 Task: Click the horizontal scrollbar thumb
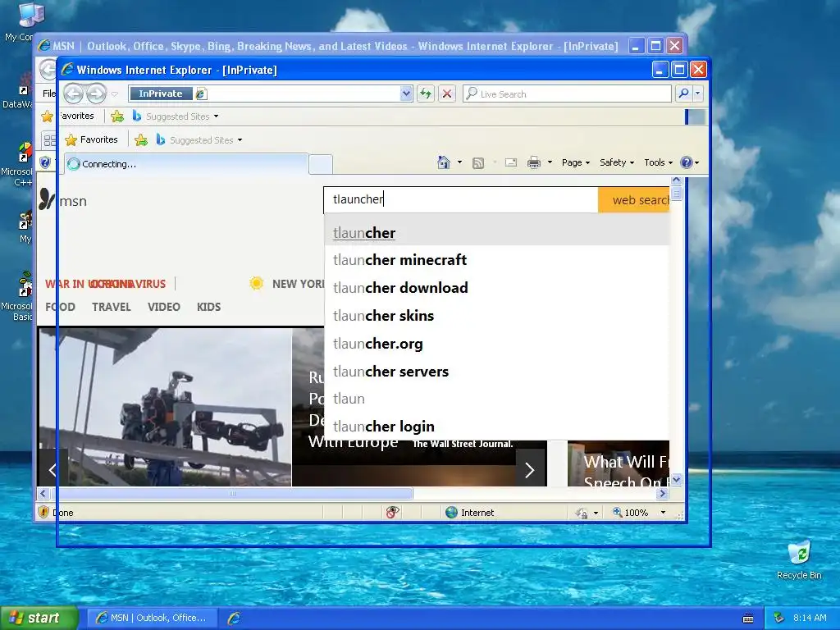231,493
